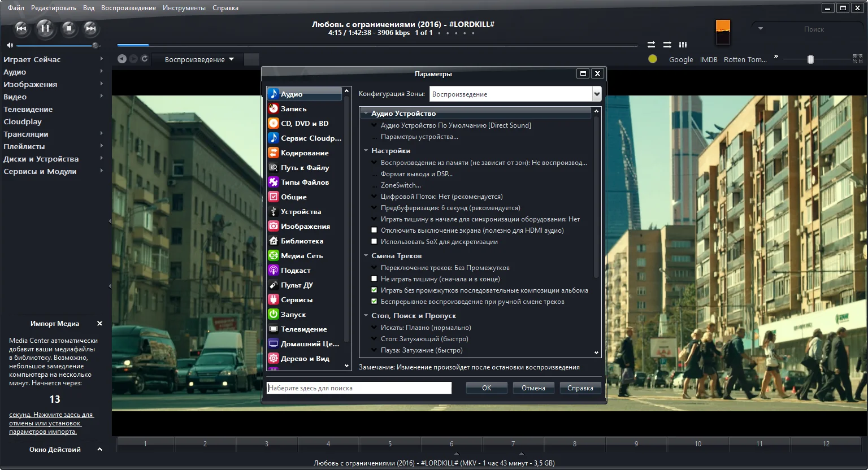The image size is (868, 470).
Task: Skip to the next track button
Action: click(x=90, y=28)
